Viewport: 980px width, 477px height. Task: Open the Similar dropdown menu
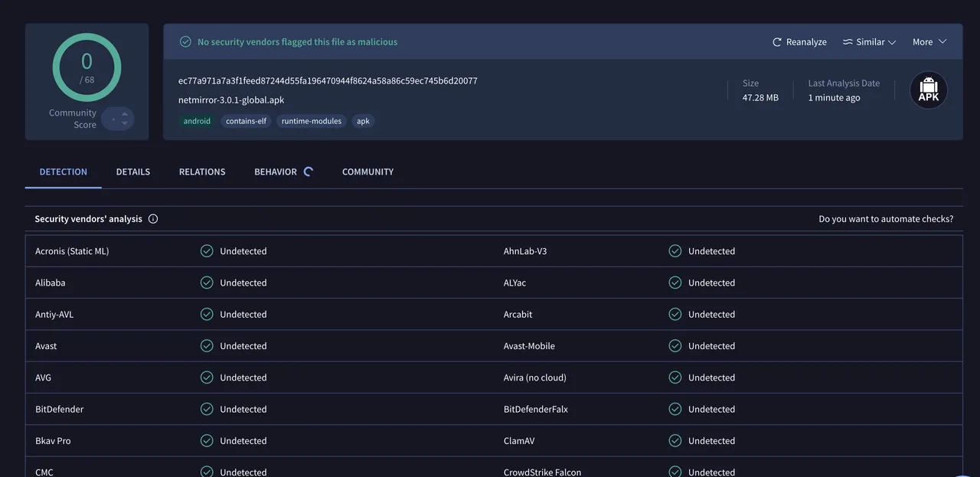[869, 42]
